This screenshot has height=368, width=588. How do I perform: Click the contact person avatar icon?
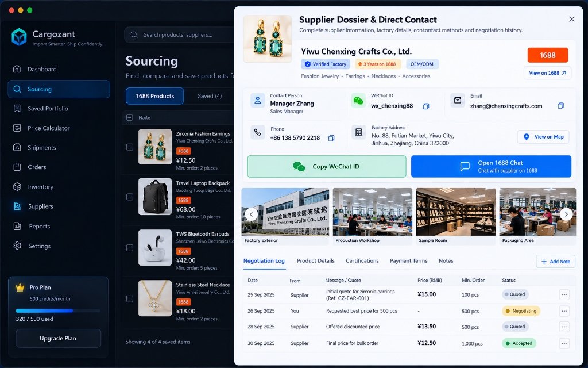click(258, 101)
